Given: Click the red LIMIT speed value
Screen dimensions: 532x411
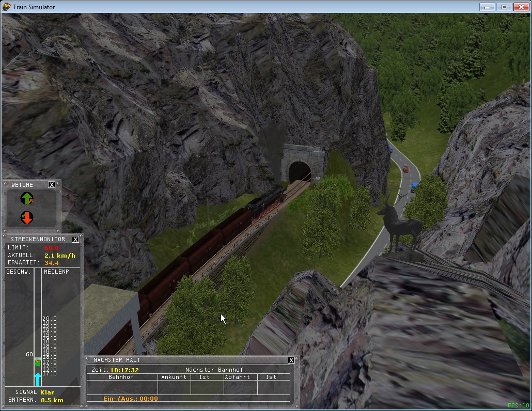Looking at the screenshot, I should tap(51, 248).
